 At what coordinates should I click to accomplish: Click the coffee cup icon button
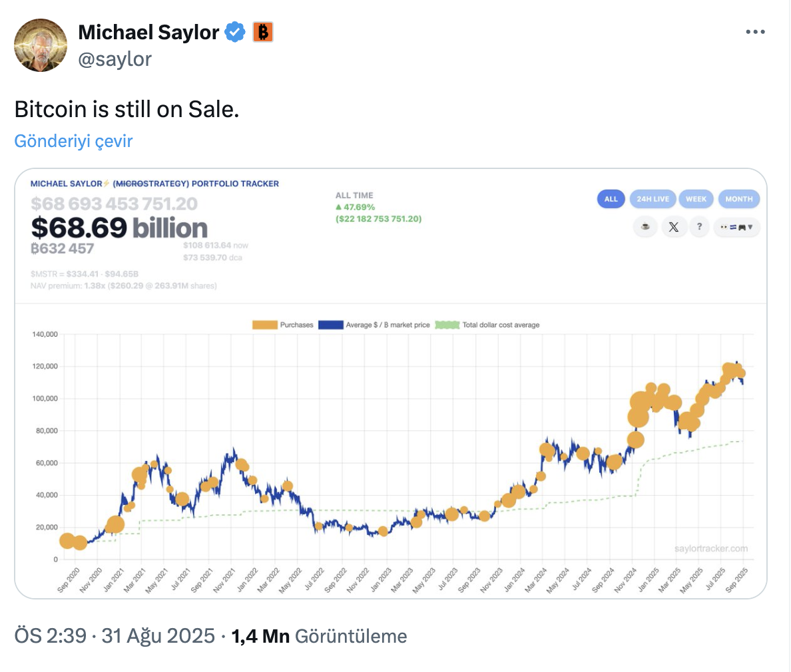click(645, 227)
